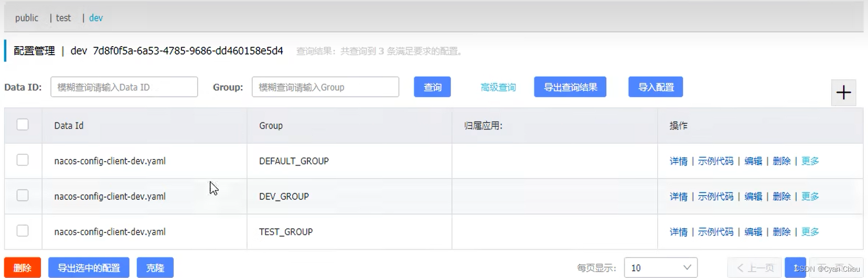This screenshot has height=278, width=868.
Task: Click the namespace ID 7d8f0f5a-6a53-4785-9686-dd460158e5d4
Action: 188,51
